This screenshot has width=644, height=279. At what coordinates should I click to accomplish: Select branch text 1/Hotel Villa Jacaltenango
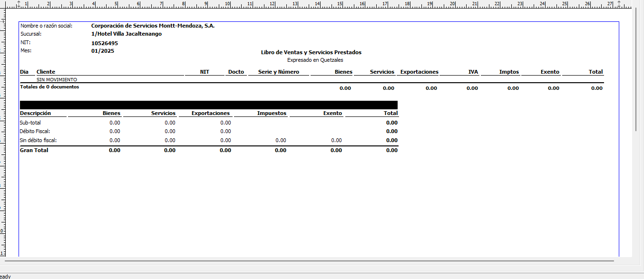coord(127,34)
